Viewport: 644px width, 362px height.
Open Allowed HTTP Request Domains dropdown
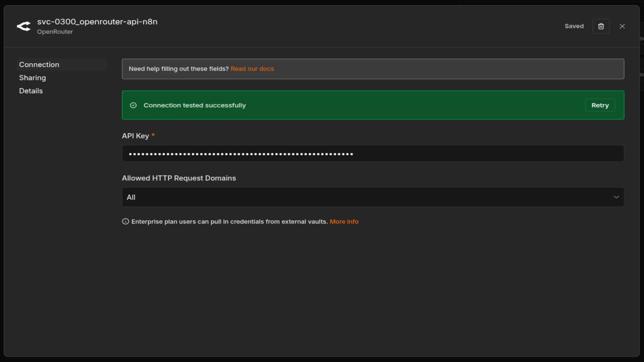pyautogui.click(x=373, y=197)
